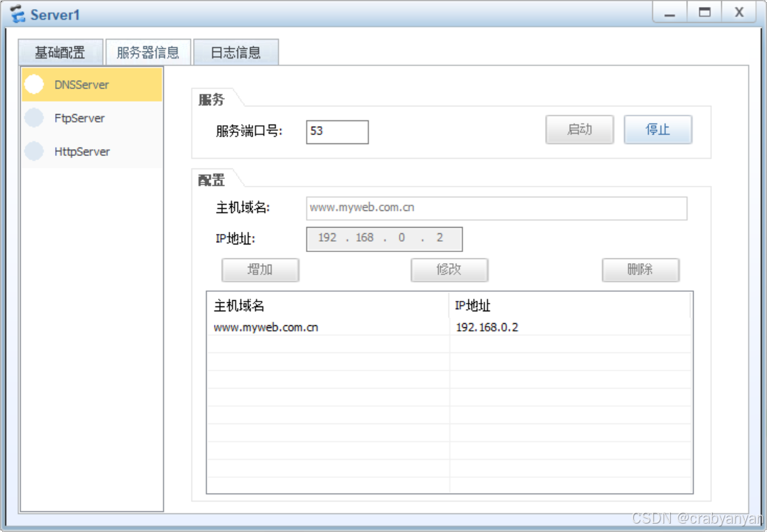Image resolution: width=767 pixels, height=532 pixels.
Task: Select DNSServer in the server list
Action: pos(92,84)
